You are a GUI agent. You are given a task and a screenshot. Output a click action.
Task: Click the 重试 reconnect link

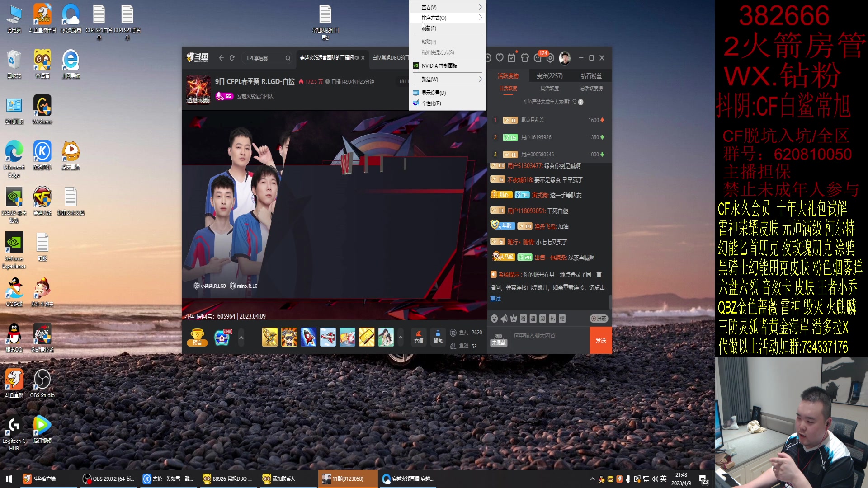pos(495,299)
